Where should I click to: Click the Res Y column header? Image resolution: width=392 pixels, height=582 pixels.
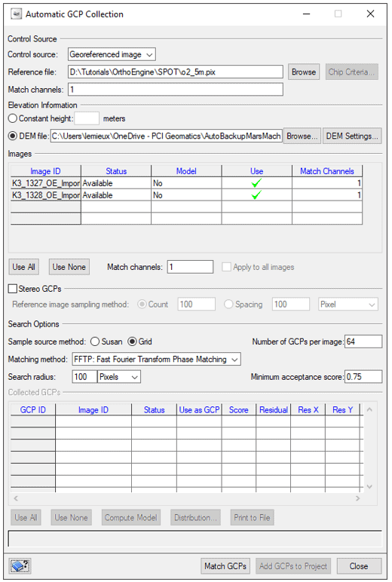[343, 410]
